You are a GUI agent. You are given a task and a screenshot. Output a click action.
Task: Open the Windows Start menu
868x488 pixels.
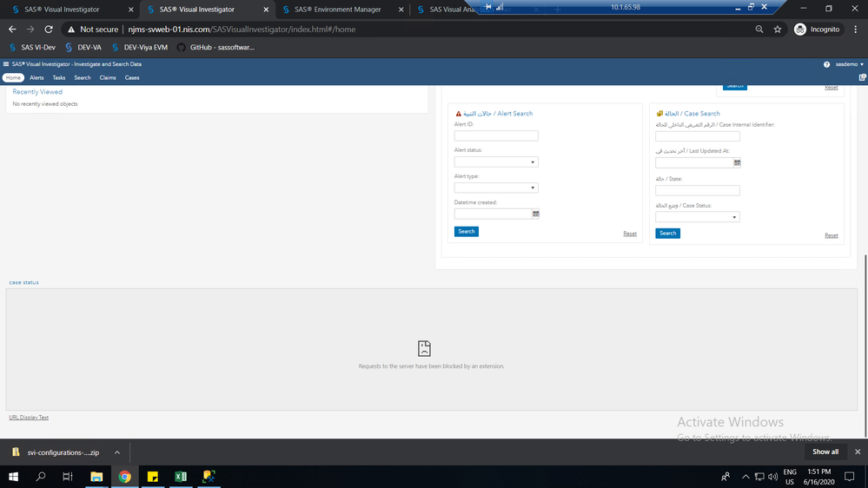(x=13, y=477)
